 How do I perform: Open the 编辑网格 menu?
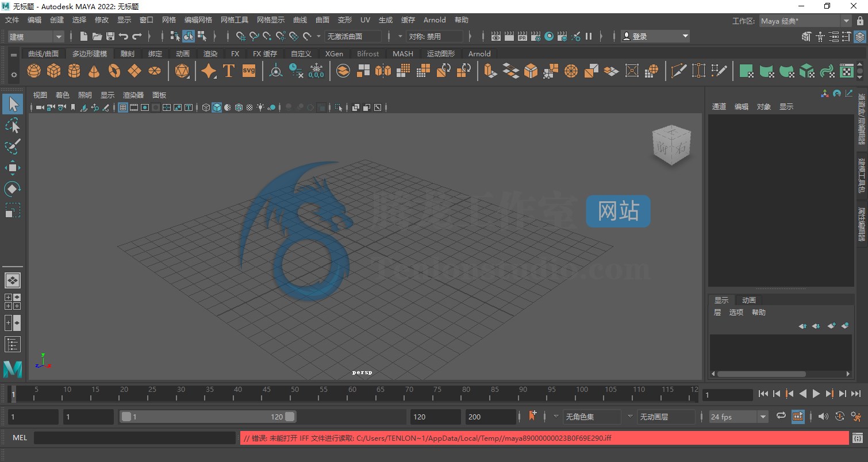click(x=198, y=20)
